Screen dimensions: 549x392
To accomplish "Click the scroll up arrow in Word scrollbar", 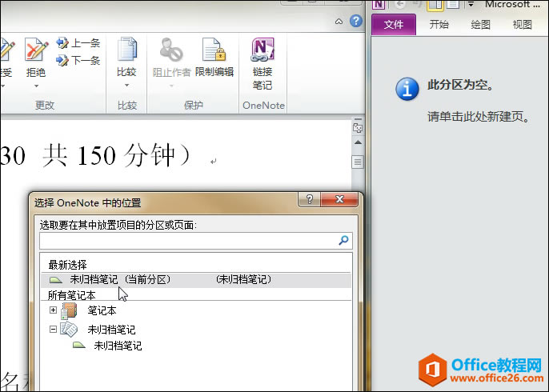I will (x=358, y=142).
